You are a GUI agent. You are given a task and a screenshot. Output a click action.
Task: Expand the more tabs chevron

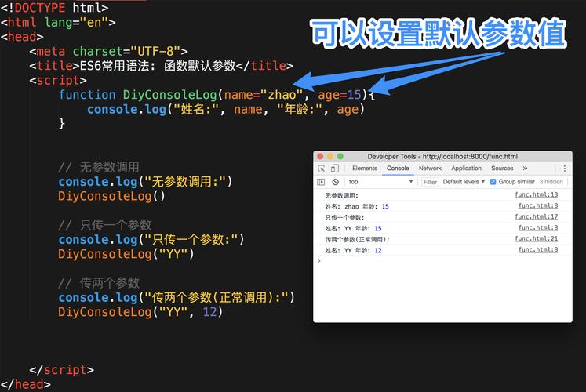pos(525,169)
